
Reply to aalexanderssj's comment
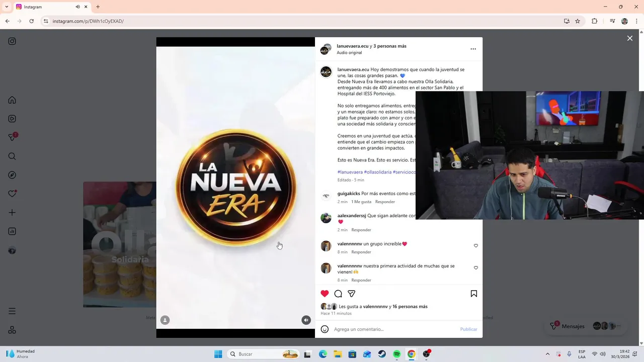coord(361,230)
